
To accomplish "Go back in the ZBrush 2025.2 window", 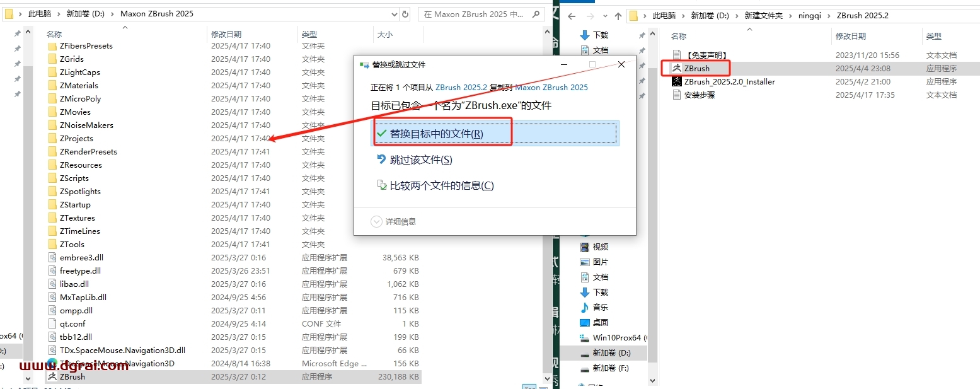I will [572, 16].
